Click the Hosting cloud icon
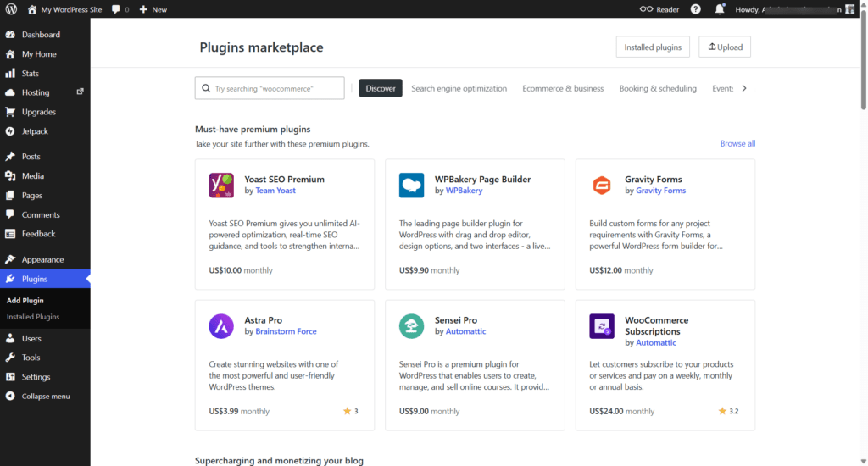This screenshot has width=868, height=466. 10,92
